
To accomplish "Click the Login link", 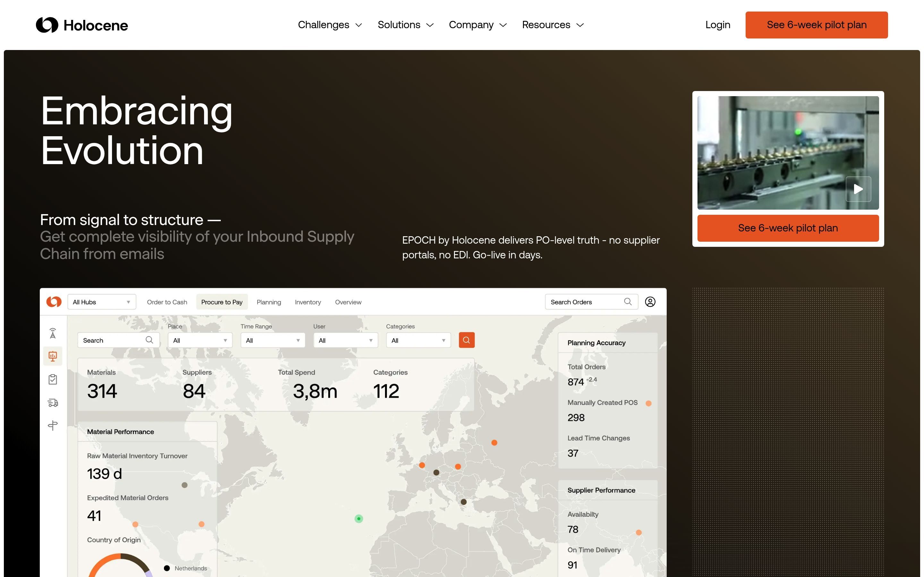I will [x=717, y=25].
